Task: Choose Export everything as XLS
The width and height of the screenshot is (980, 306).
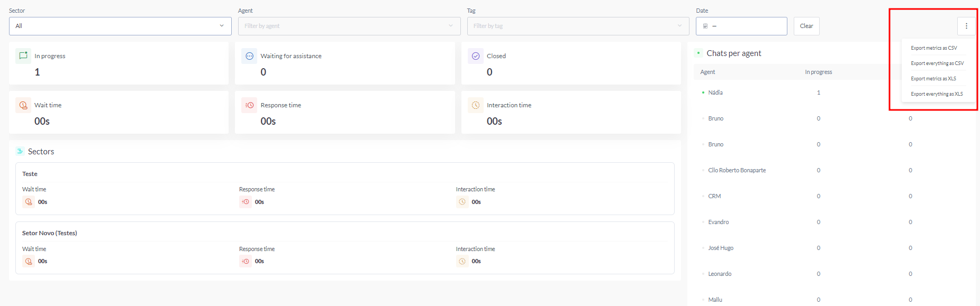Action: point(937,94)
